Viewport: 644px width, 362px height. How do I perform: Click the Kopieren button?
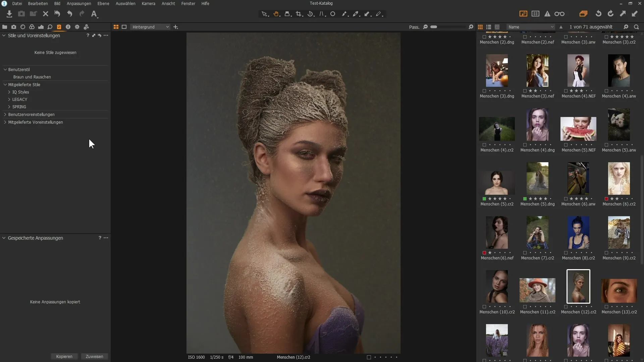pyautogui.click(x=64, y=356)
